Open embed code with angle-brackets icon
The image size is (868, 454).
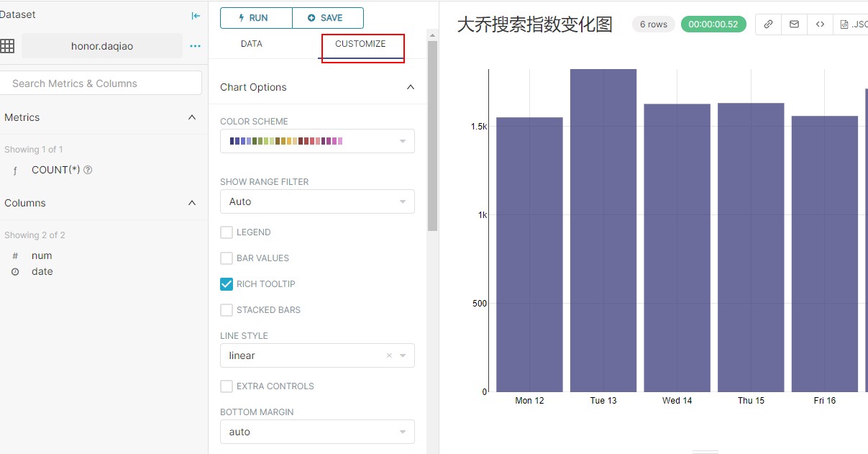pyautogui.click(x=820, y=24)
